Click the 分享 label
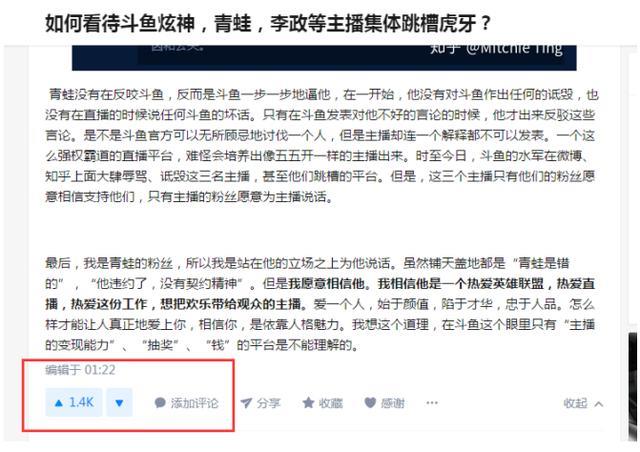 pyautogui.click(x=269, y=403)
